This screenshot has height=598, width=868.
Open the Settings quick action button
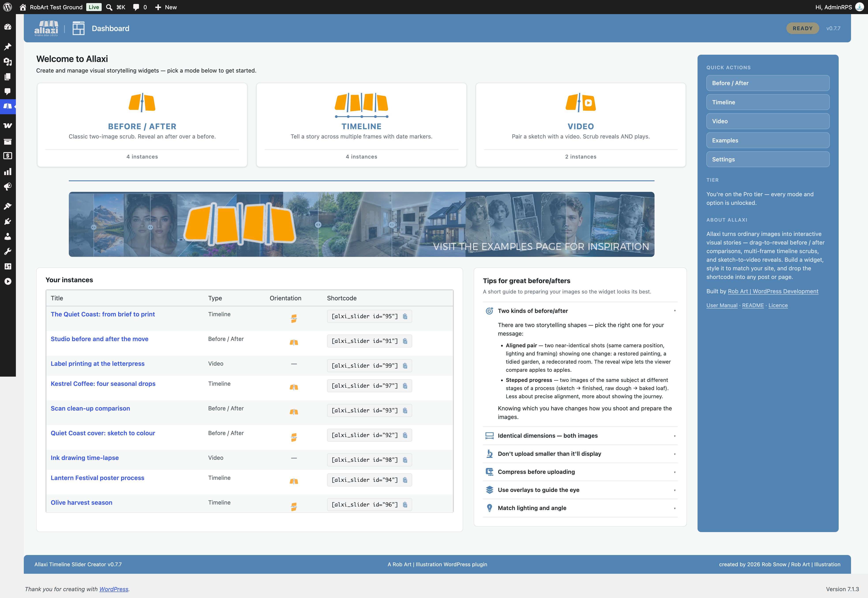click(768, 160)
